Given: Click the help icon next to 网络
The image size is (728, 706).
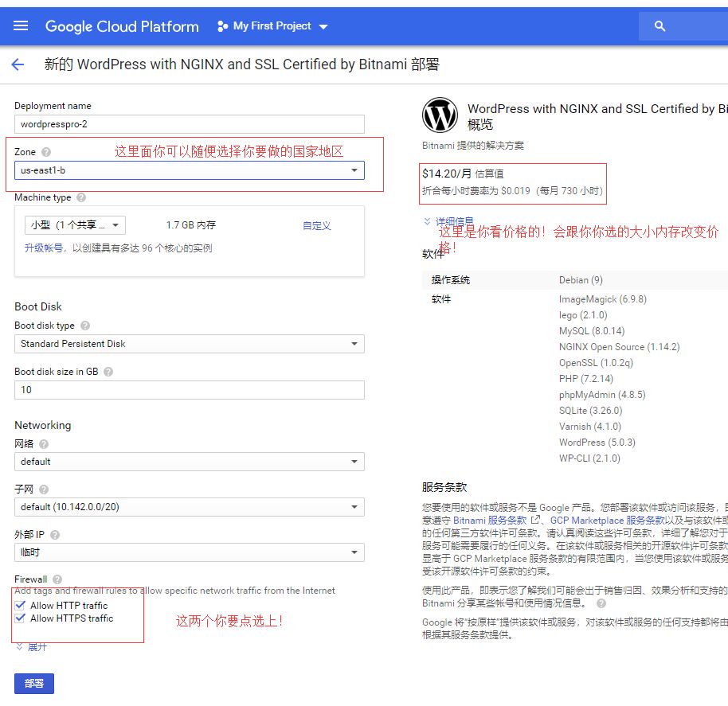Looking at the screenshot, I should point(44,444).
